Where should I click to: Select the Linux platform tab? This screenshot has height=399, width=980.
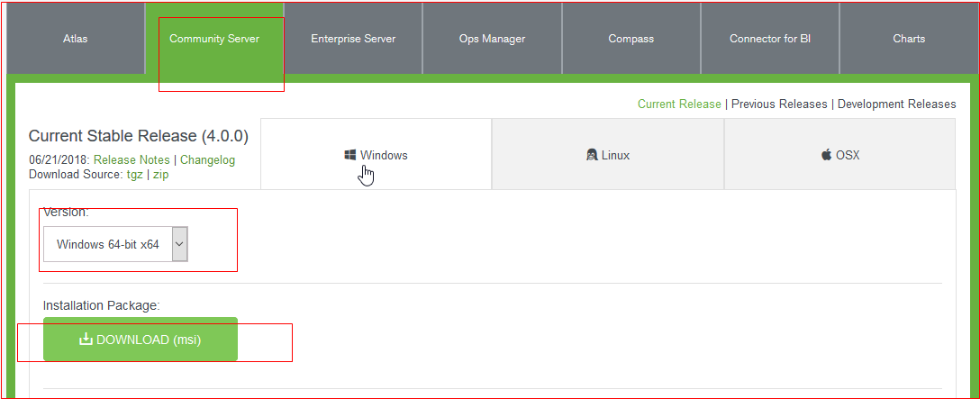point(608,154)
